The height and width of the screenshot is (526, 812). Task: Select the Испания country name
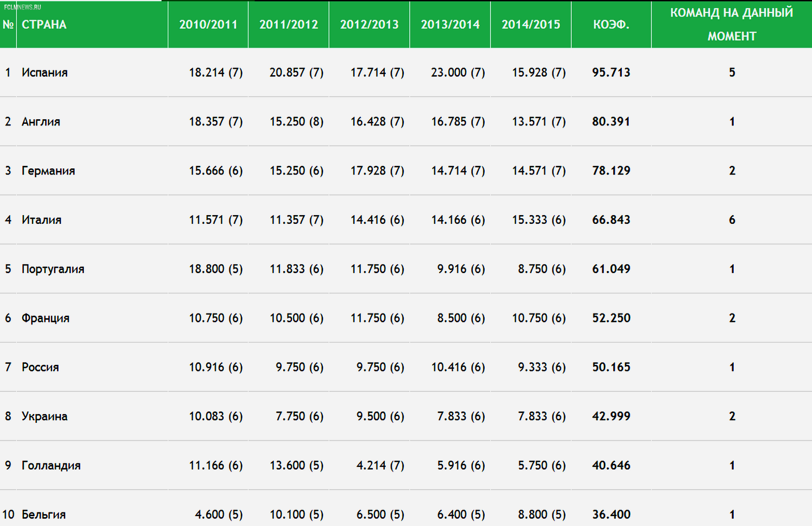pos(45,73)
